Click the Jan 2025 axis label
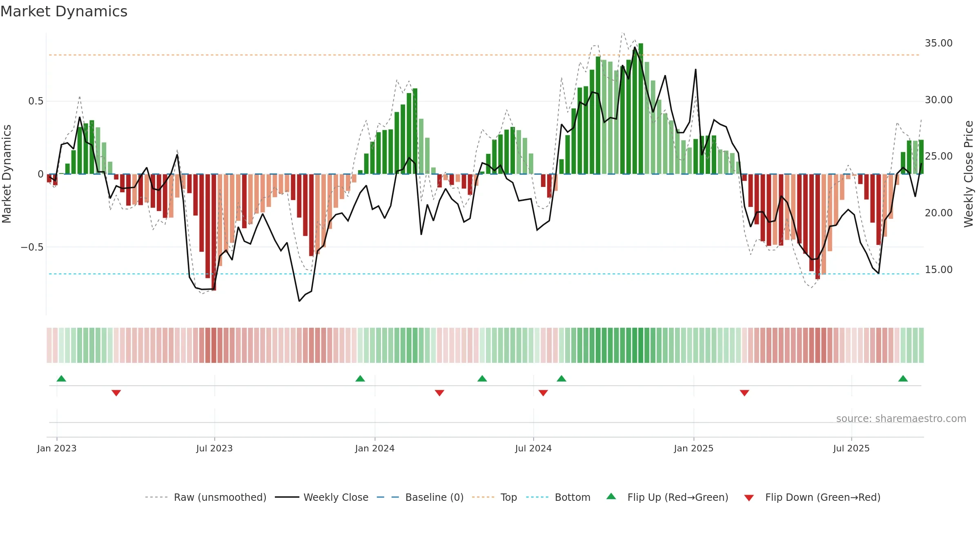Screen dimensions: 980x551 pos(694,448)
